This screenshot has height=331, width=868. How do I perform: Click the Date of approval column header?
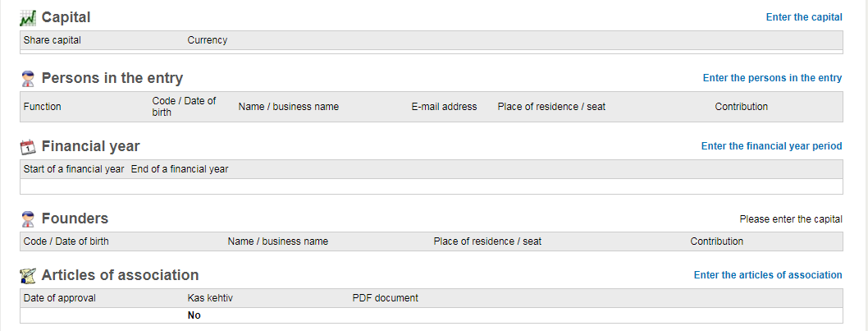[60, 298]
